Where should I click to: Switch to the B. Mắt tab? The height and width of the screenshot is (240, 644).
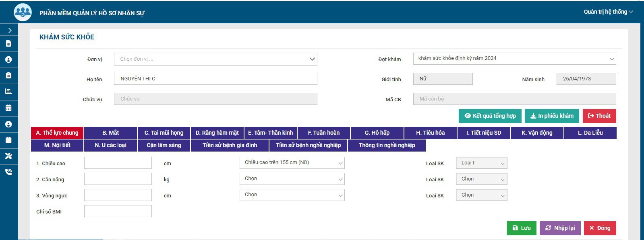[110, 133]
